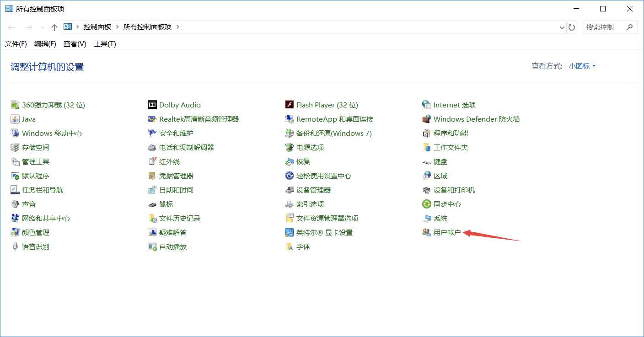This screenshot has height=337, width=644.
Task: Open the 恢复 link
Action: coord(303,161)
